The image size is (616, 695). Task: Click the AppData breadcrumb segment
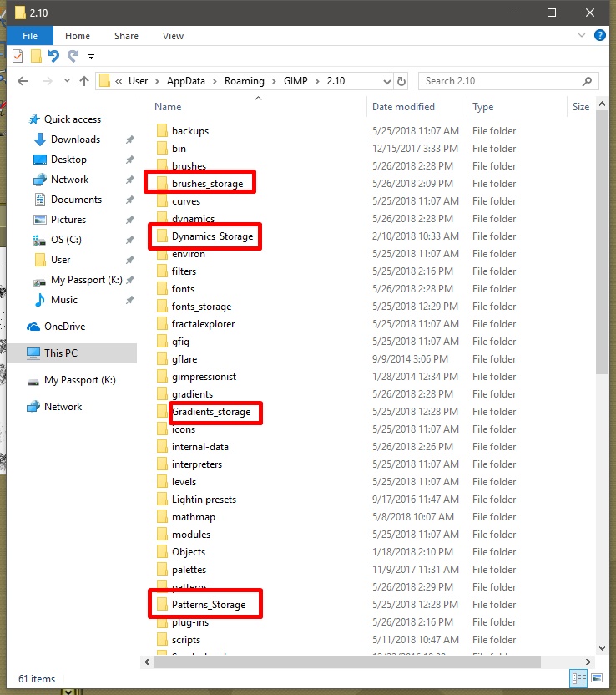(186, 81)
